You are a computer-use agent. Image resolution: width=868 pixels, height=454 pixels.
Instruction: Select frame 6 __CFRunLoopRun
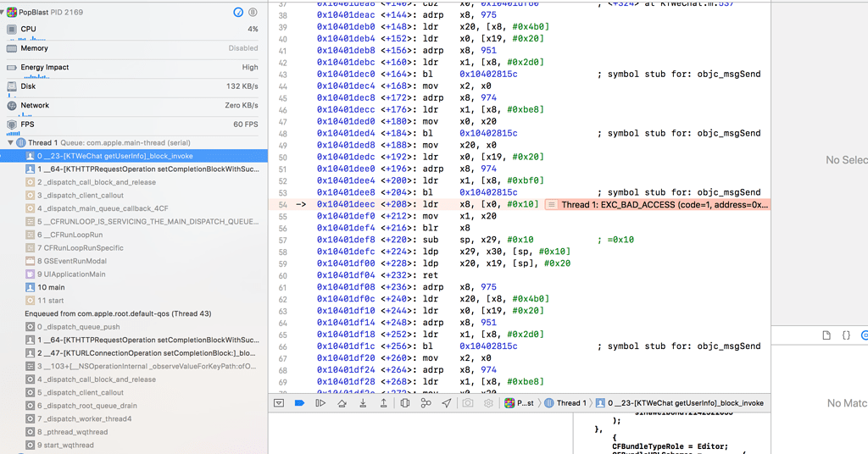(133, 235)
